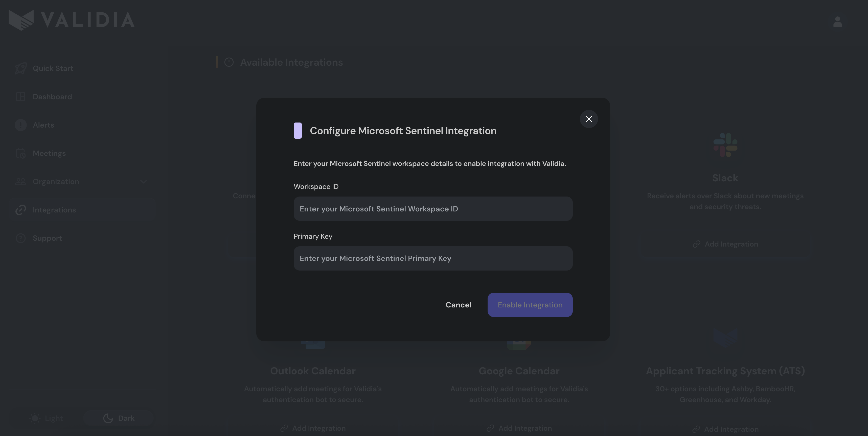868x436 pixels.
Task: Add the Google Calendar integration
Action: (x=519, y=428)
